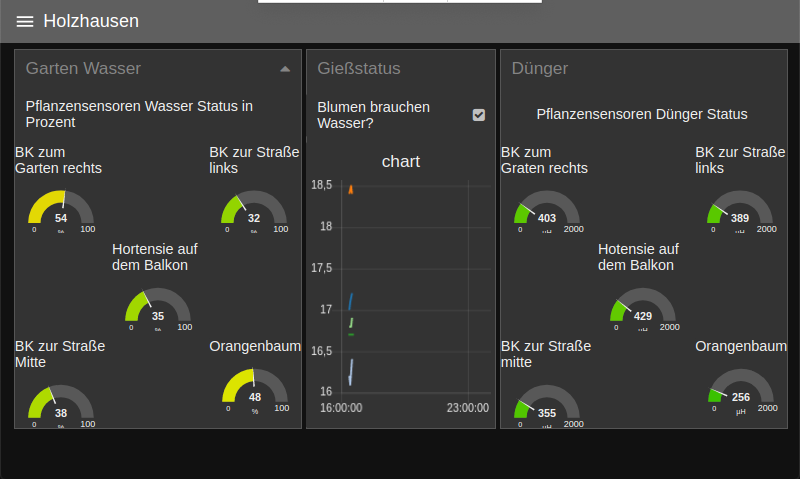Click the fertilizer gauge showing 355
Image resolution: width=800 pixels, height=479 pixels.
coord(547,405)
